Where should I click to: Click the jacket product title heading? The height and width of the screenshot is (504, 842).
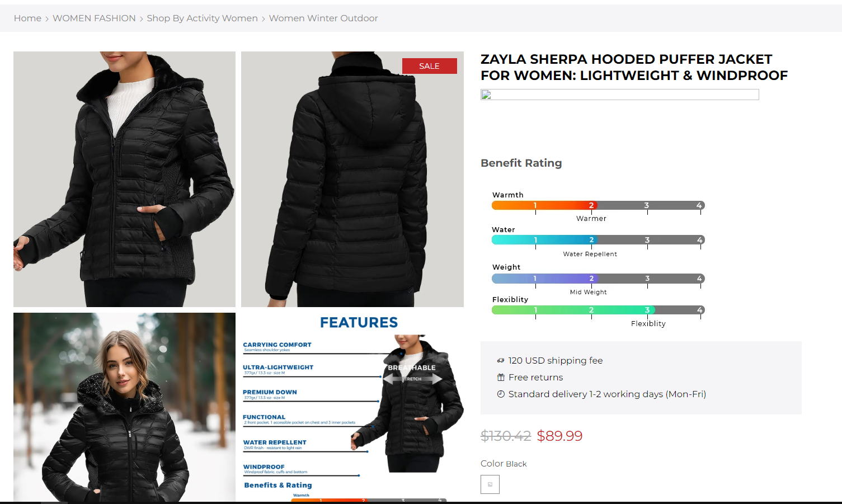click(x=634, y=67)
